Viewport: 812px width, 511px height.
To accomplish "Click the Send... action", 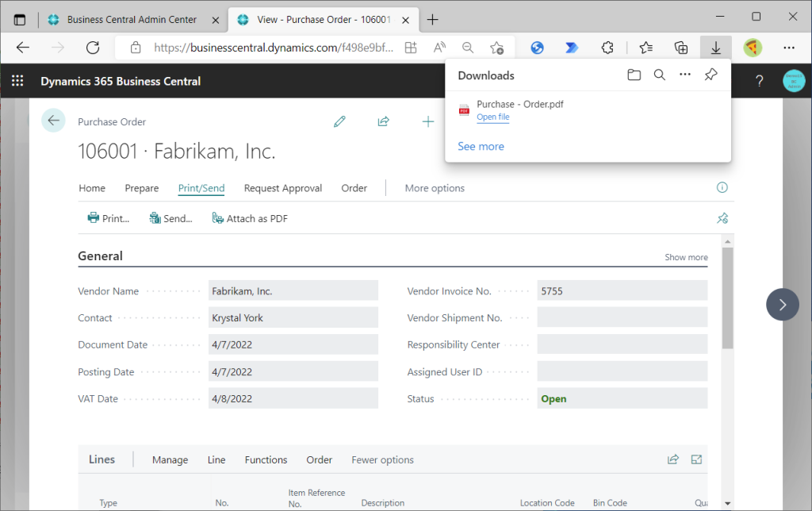I will click(171, 218).
